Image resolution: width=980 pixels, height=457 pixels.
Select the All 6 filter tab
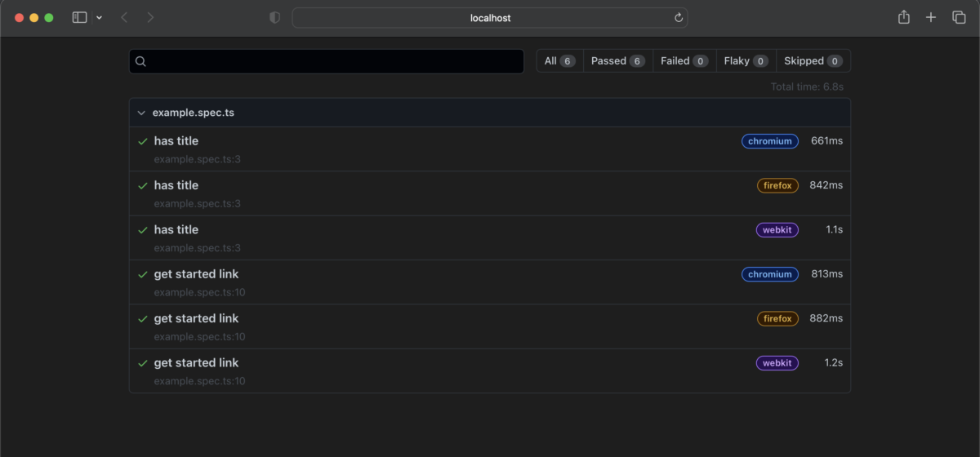click(559, 61)
